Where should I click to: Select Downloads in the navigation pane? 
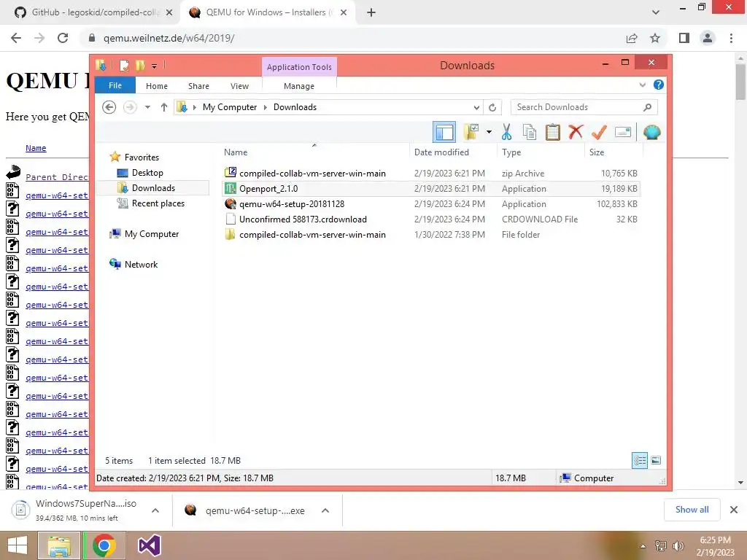click(x=153, y=187)
